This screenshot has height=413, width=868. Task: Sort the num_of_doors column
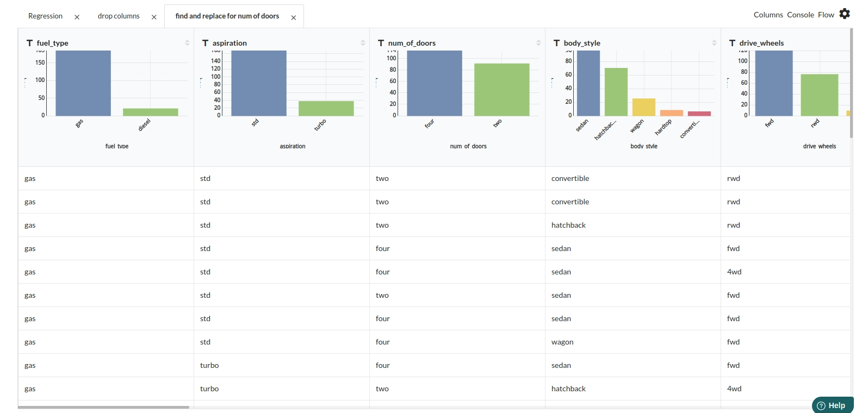(x=538, y=43)
